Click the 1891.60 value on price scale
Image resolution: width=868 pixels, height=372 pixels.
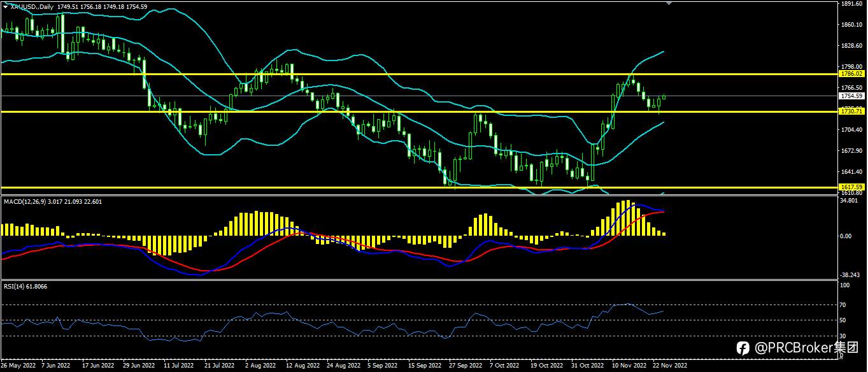click(x=851, y=4)
